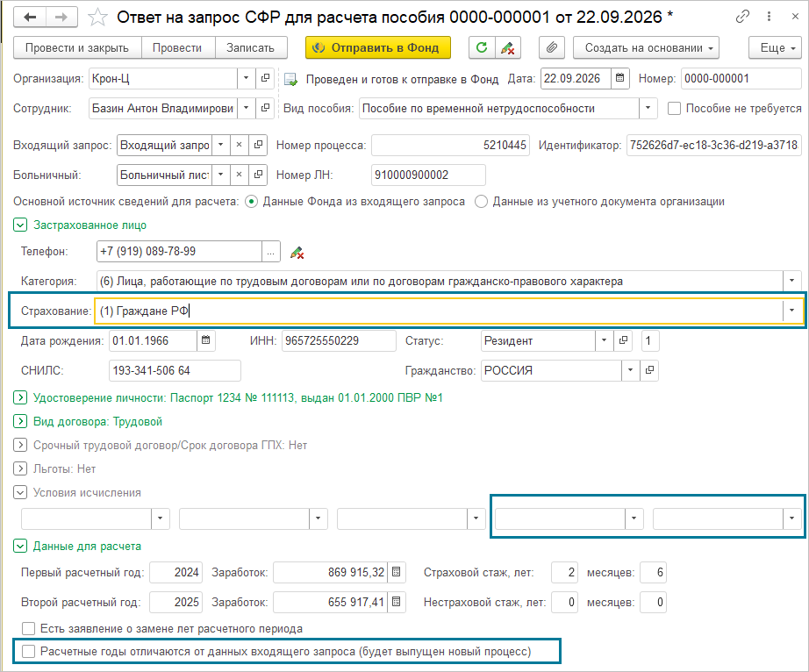Open the Категория dropdown list
Image resolution: width=809 pixels, height=672 pixels.
[791, 281]
